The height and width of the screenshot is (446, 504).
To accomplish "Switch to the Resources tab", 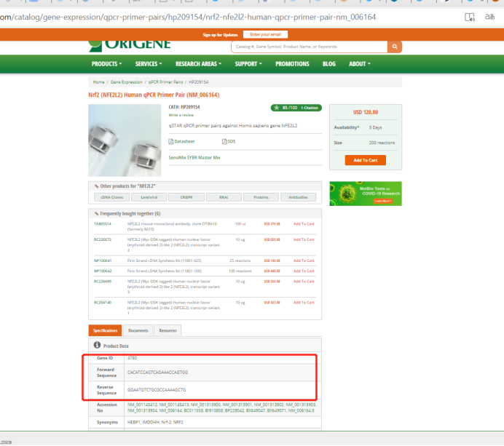I will [168, 330].
